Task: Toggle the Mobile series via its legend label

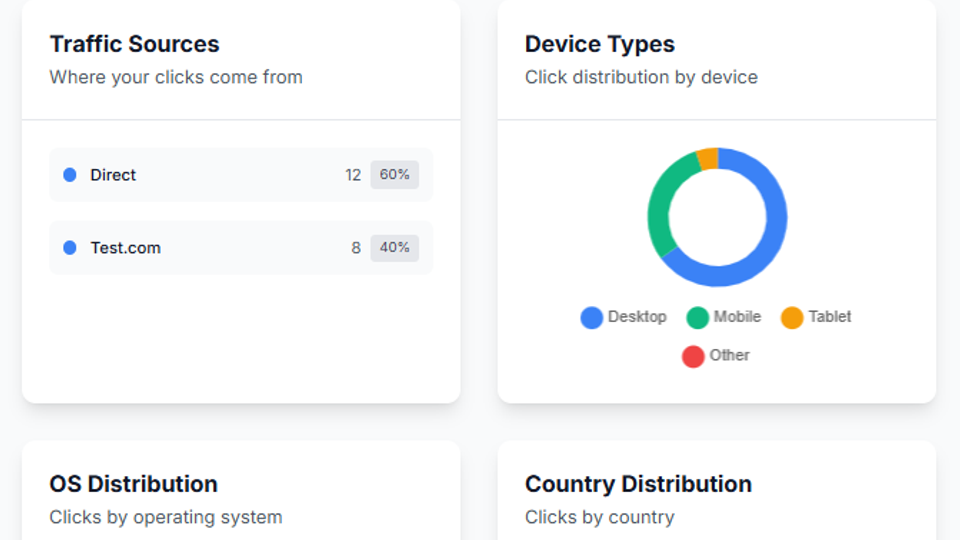Action: [x=737, y=317]
